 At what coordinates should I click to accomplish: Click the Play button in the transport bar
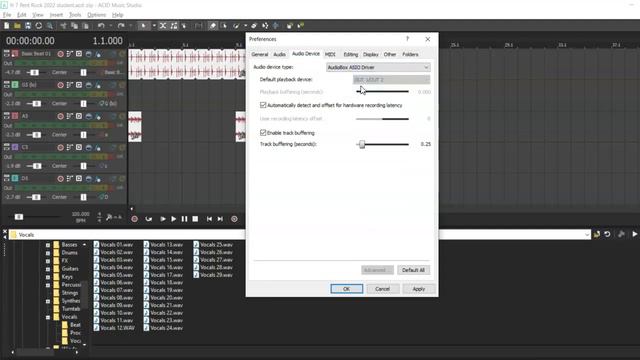tap(173, 219)
